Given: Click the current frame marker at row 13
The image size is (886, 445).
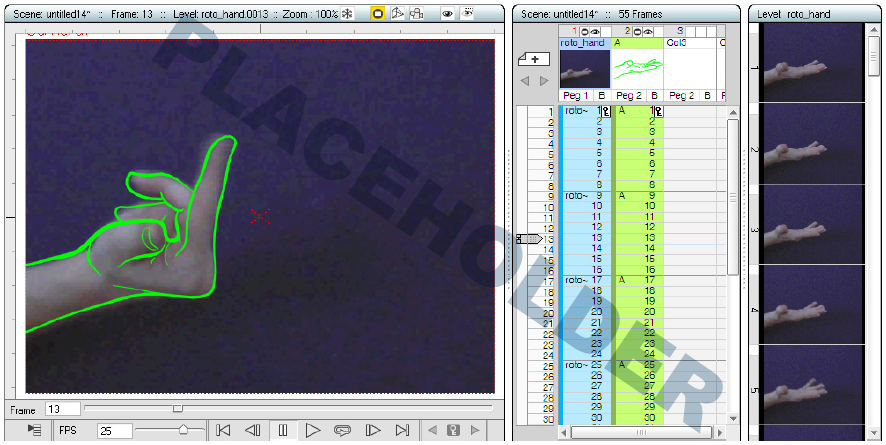Looking at the screenshot, I should (529, 239).
